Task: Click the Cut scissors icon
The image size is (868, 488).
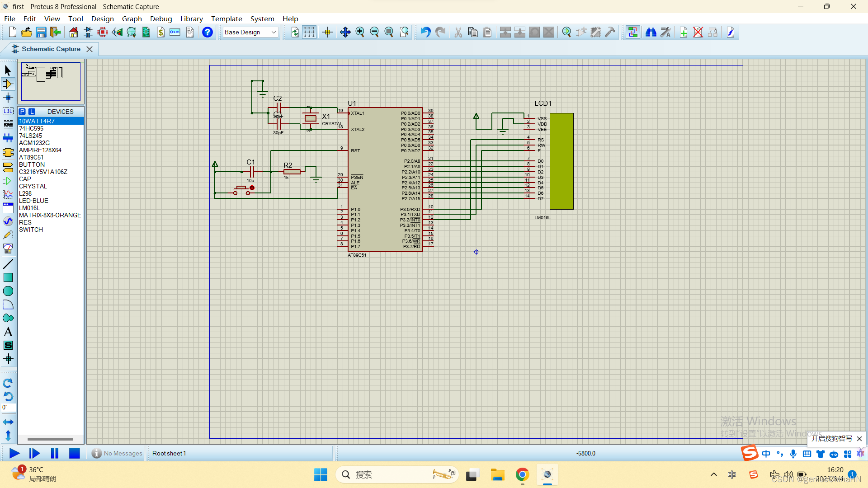Action: pyautogui.click(x=458, y=32)
